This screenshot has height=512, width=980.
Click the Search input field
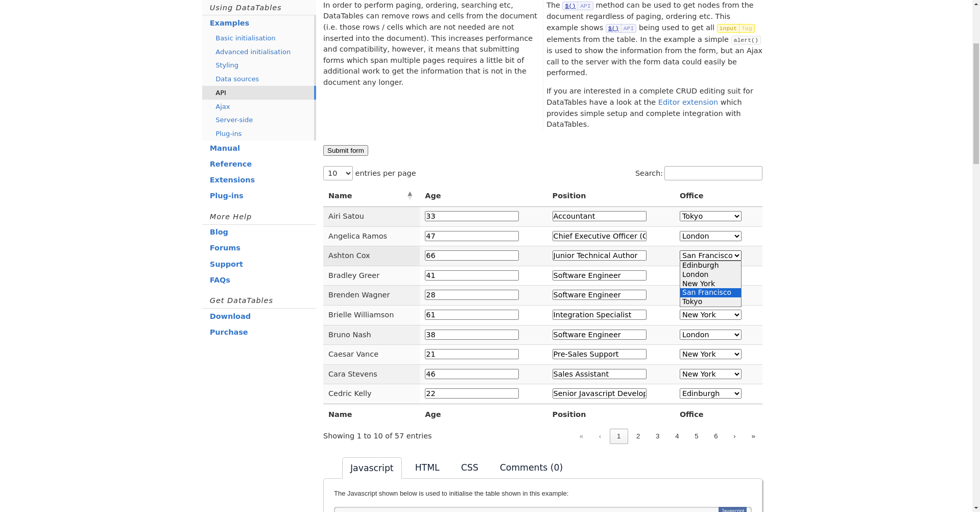click(x=713, y=173)
